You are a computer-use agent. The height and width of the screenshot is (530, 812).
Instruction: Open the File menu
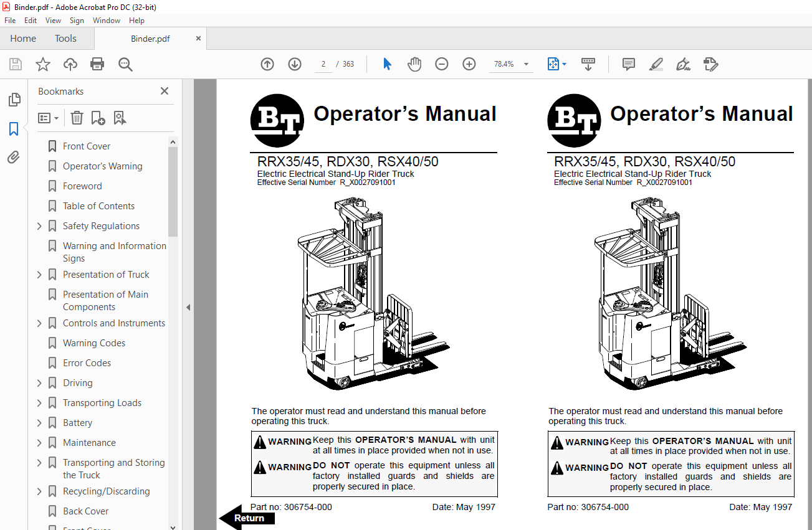click(10, 21)
